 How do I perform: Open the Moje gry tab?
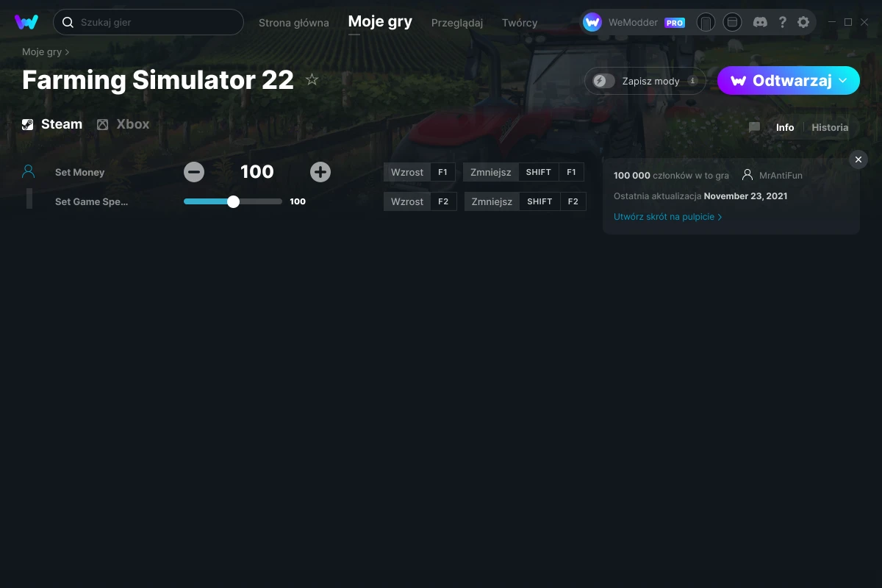pyautogui.click(x=380, y=22)
